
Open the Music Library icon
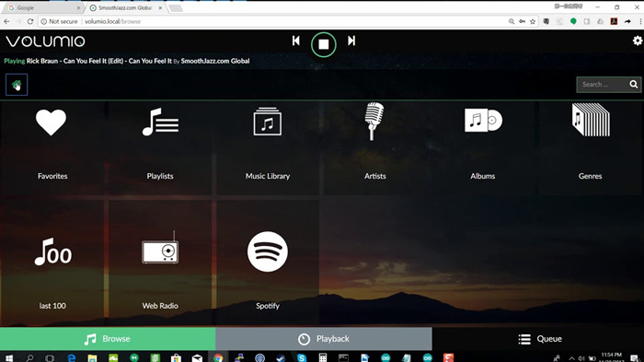[268, 122]
